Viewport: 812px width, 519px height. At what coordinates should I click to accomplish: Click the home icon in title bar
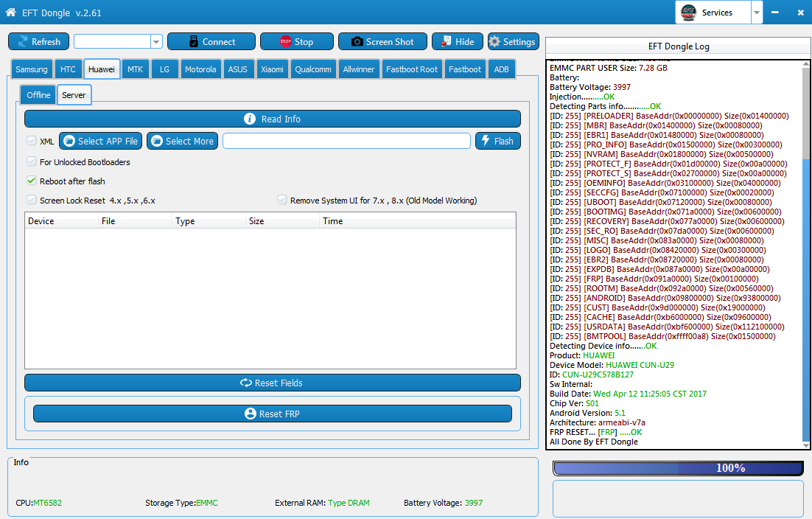(10, 12)
